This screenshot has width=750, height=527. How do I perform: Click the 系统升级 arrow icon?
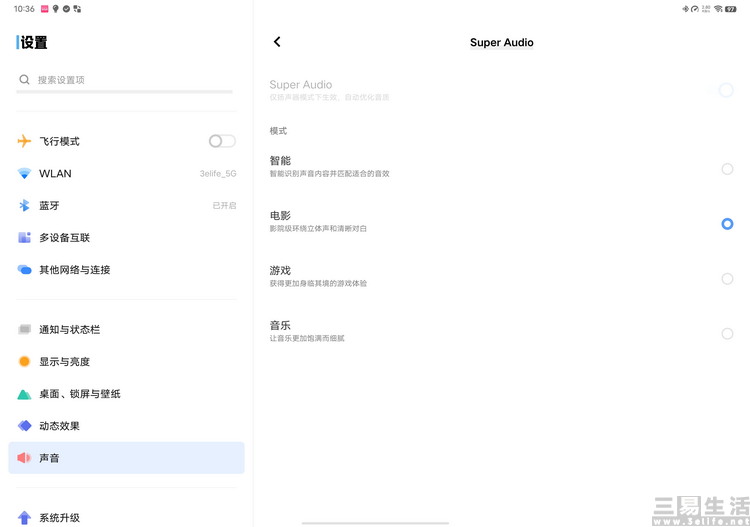click(x=24, y=517)
